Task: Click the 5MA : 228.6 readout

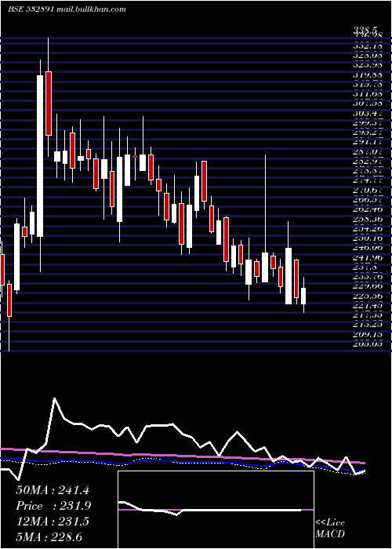Action: click(49, 537)
